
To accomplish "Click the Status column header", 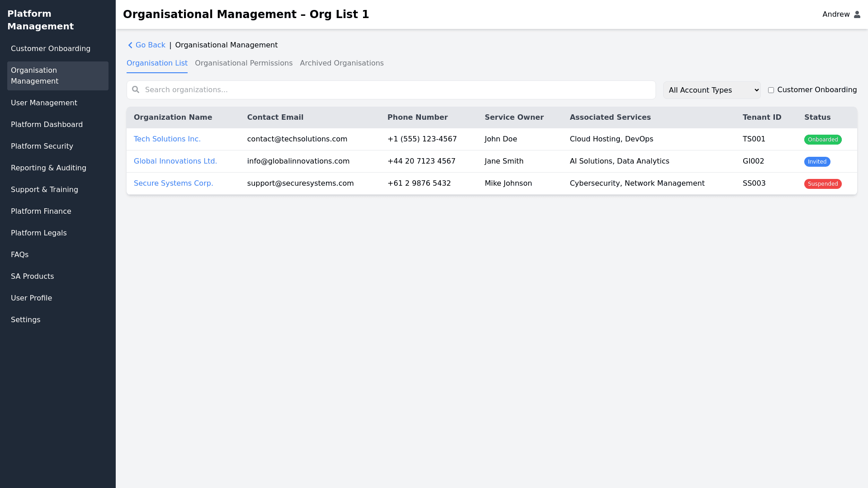I will tap(817, 117).
